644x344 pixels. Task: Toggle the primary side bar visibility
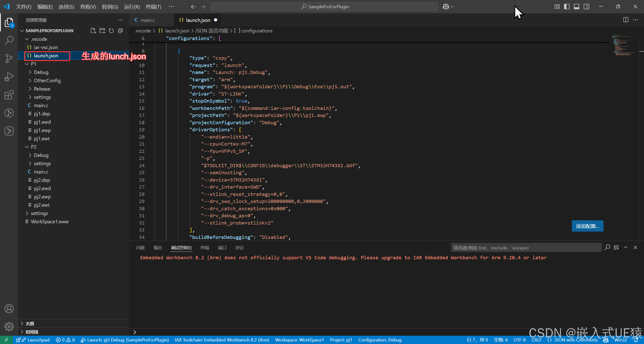pos(567,7)
